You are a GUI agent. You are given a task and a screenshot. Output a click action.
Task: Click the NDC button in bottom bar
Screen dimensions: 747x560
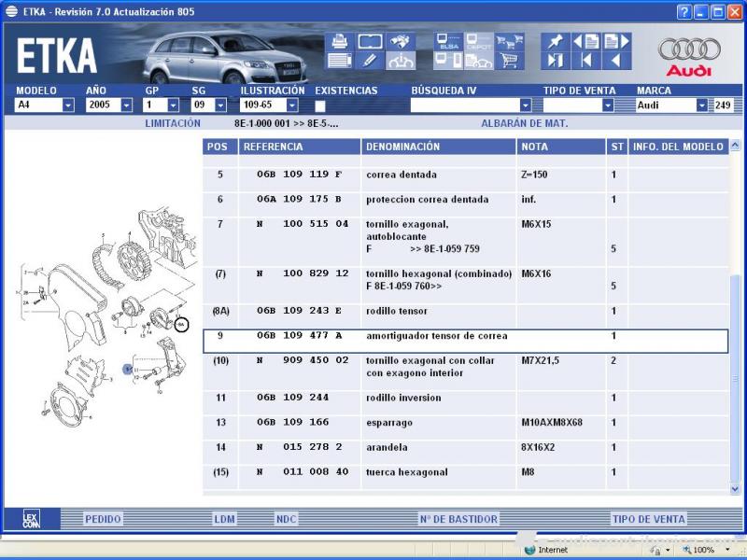[x=287, y=519]
